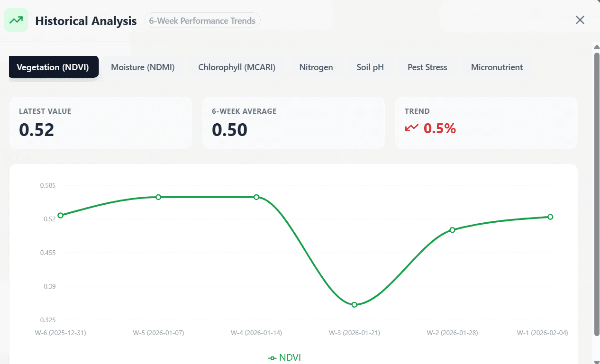Image resolution: width=600 pixels, height=364 pixels.
Task: Click the W-5 data point on chart
Action: click(x=158, y=197)
